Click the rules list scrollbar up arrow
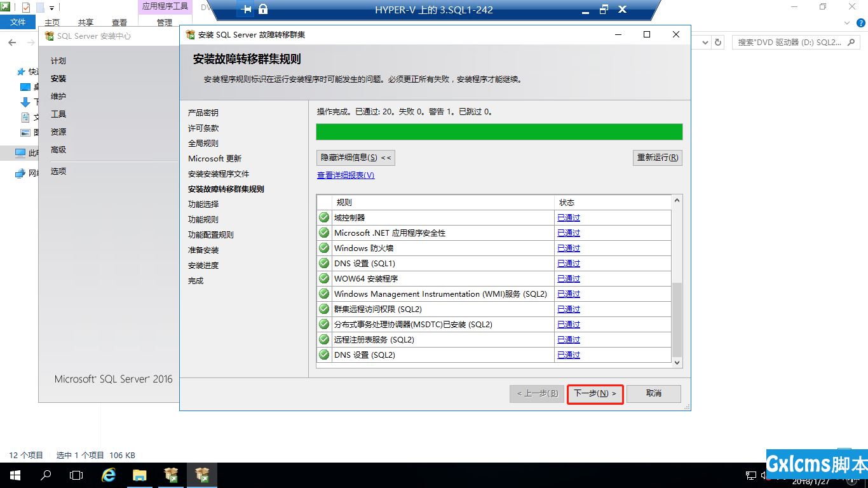Image resolution: width=868 pixels, height=488 pixels. coord(677,201)
